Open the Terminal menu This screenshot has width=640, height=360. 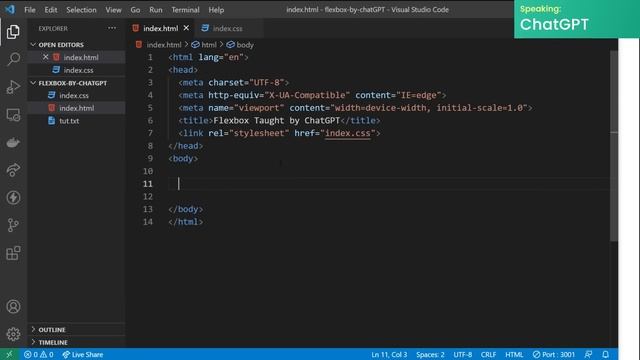pyautogui.click(x=185, y=9)
